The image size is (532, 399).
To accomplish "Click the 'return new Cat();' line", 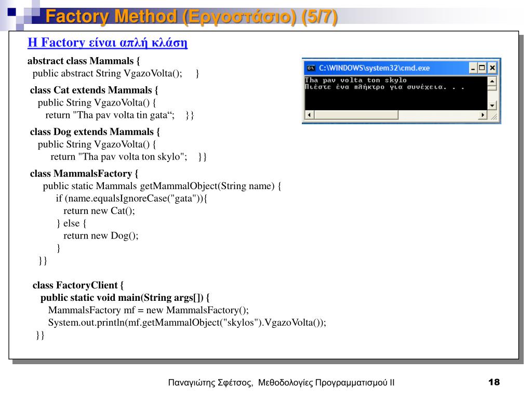I will coord(99,211).
